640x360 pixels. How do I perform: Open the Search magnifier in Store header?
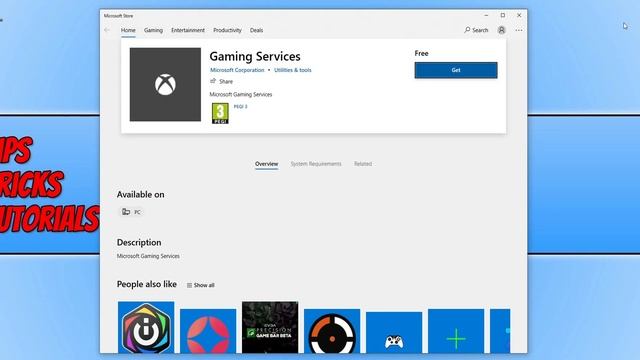(x=467, y=30)
